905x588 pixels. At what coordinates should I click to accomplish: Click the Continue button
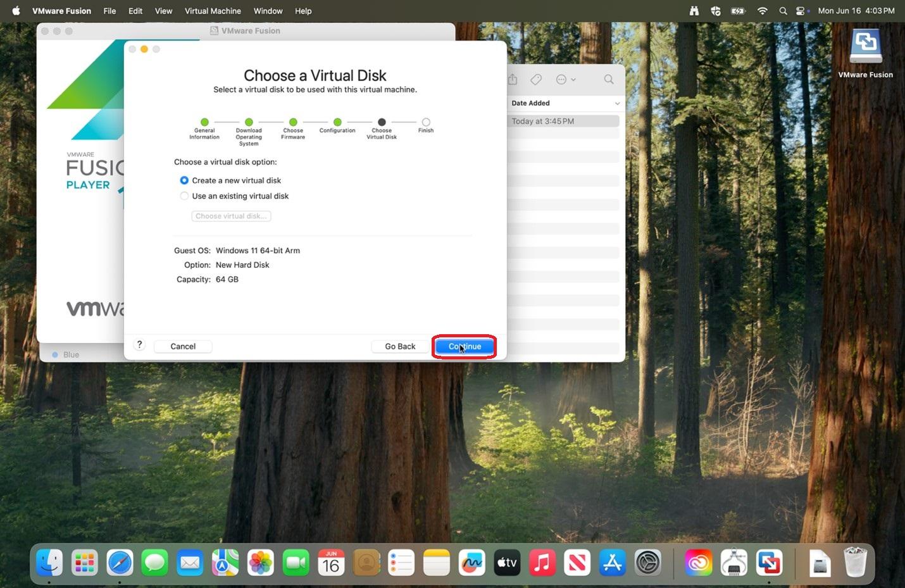tap(465, 346)
